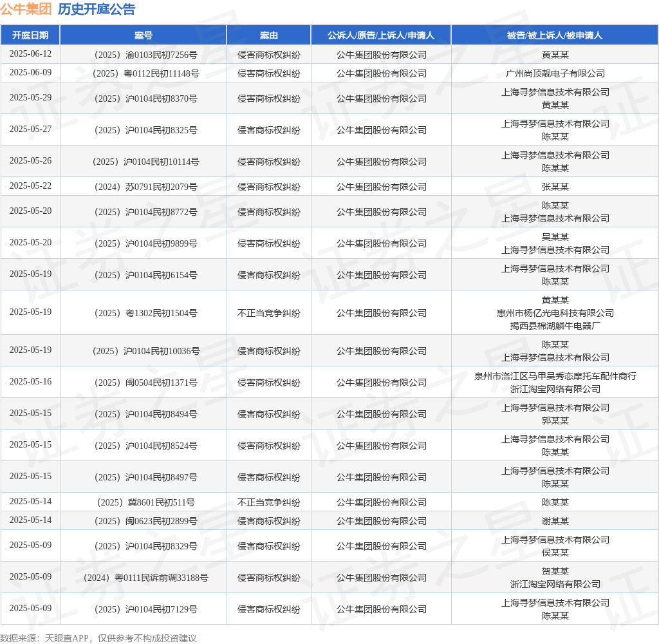Click case number "沪0104民初10036号"
This screenshot has width=659, height=644.
click(162, 351)
